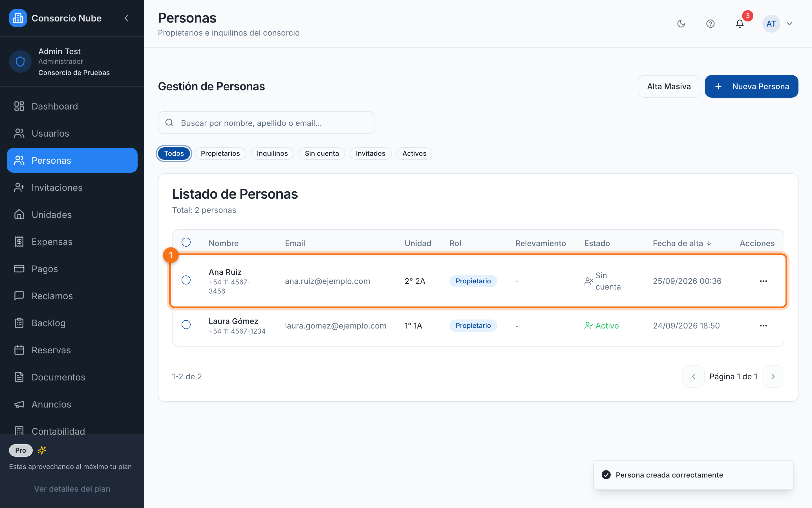This screenshot has width=812, height=508.
Task: Click the Anuncios megaphone icon
Action: pyautogui.click(x=19, y=404)
